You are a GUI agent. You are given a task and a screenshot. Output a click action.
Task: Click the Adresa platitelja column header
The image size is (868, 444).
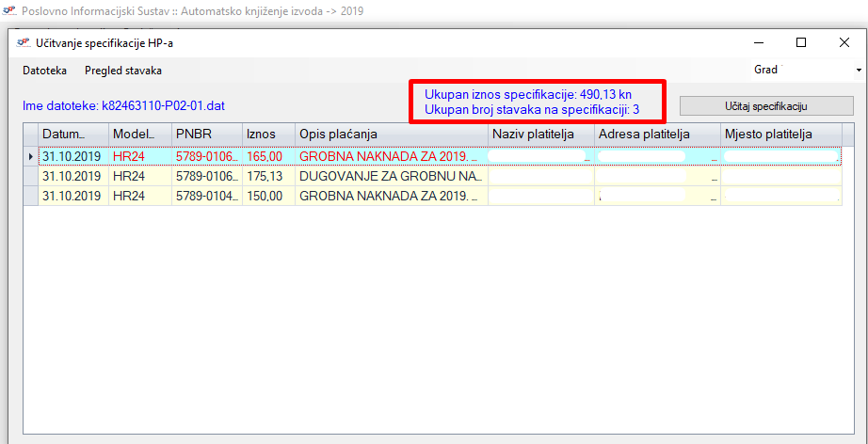pyautogui.click(x=656, y=135)
